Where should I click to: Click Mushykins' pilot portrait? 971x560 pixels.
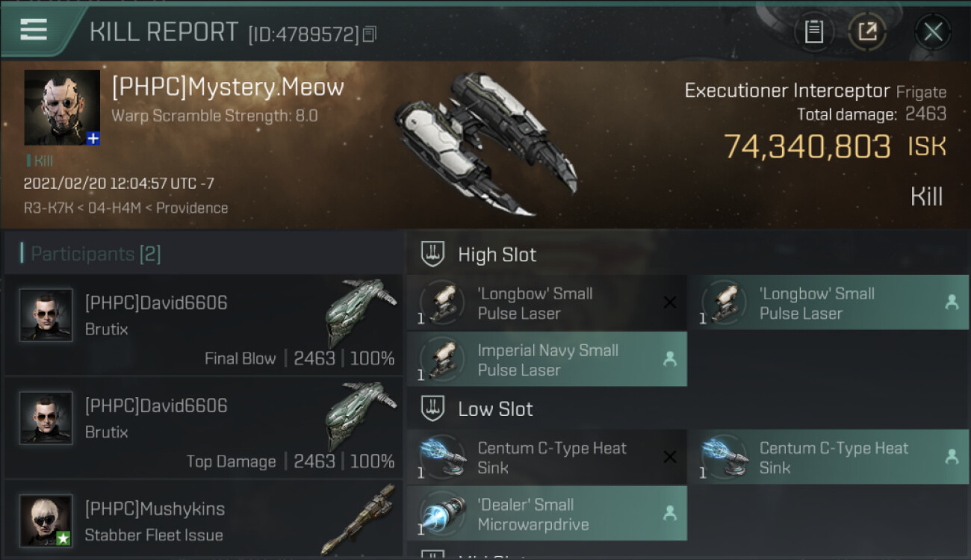pyautogui.click(x=46, y=520)
